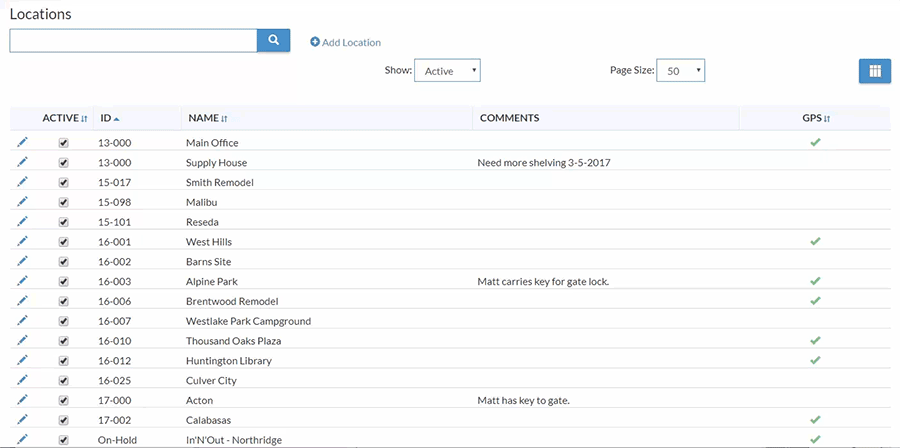
Task: Uncheck Active for West Hills
Action: [x=64, y=242]
